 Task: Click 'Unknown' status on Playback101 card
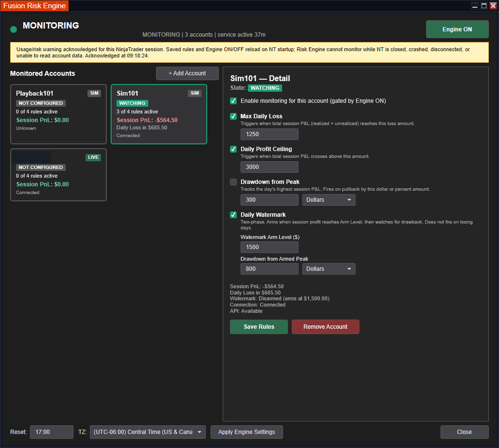coord(26,128)
